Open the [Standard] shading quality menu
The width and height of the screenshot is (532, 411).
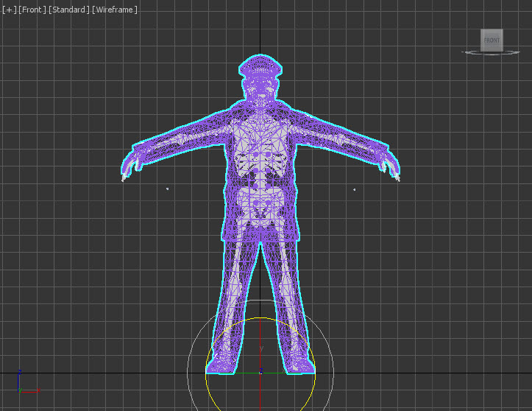[x=69, y=10]
